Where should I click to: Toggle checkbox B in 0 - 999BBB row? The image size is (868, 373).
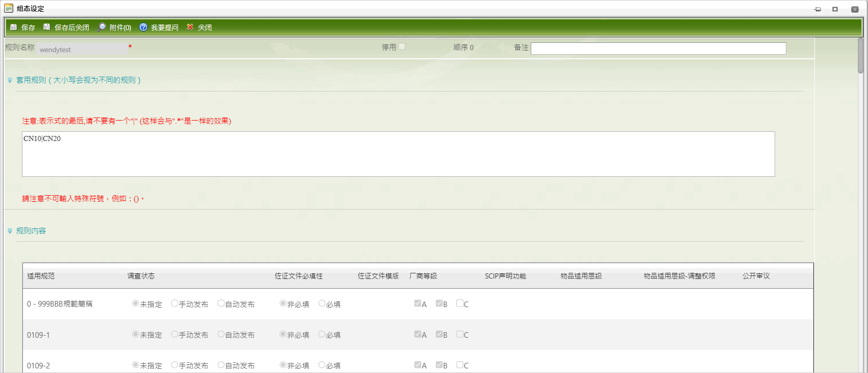coord(439,304)
